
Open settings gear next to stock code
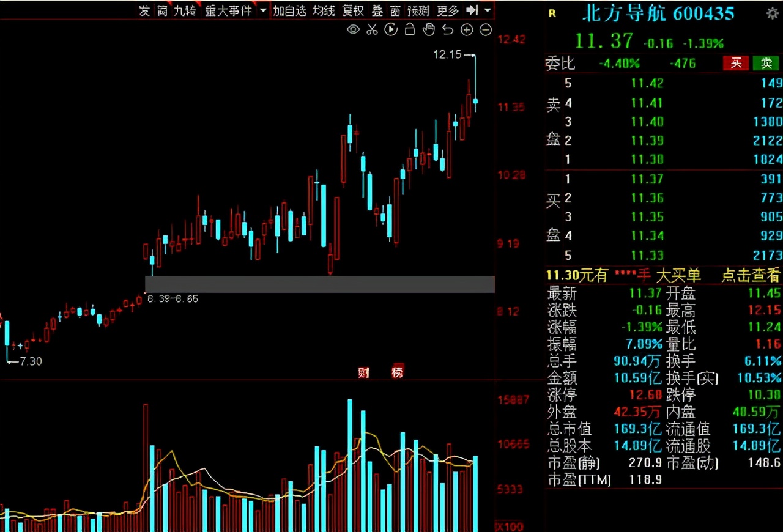773,13
